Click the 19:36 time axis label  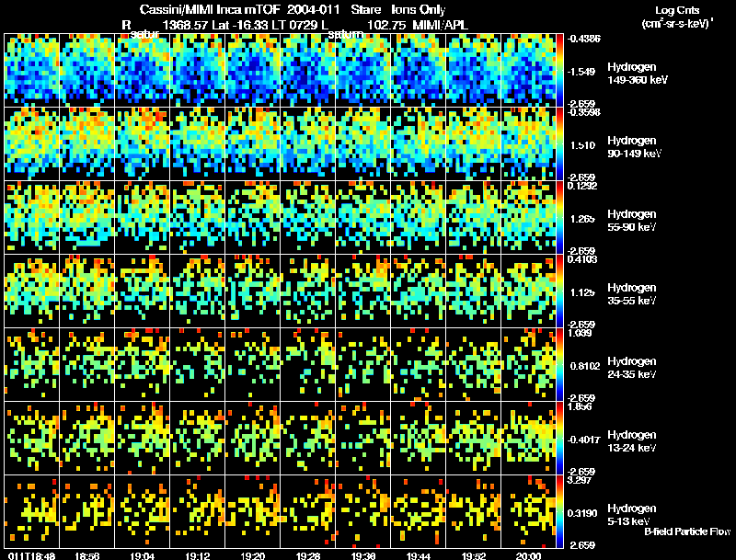click(x=362, y=555)
